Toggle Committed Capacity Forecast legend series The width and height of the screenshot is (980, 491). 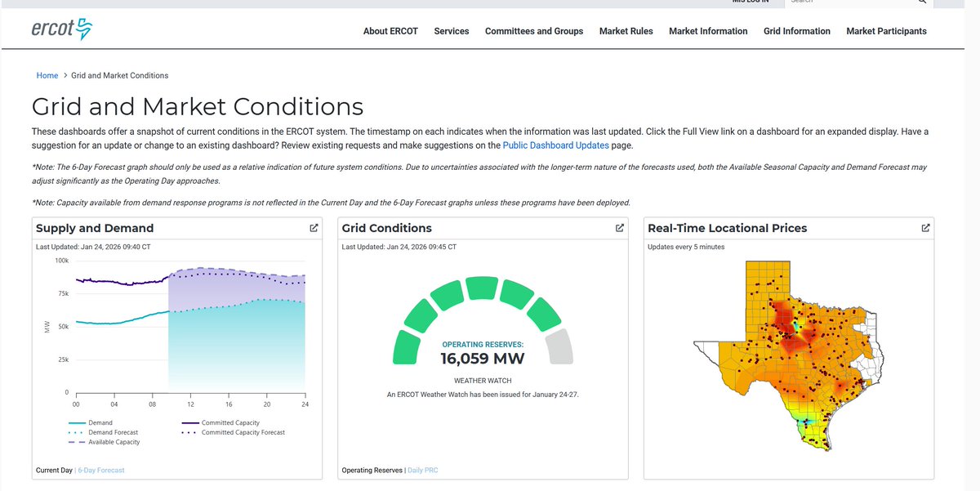coord(232,432)
